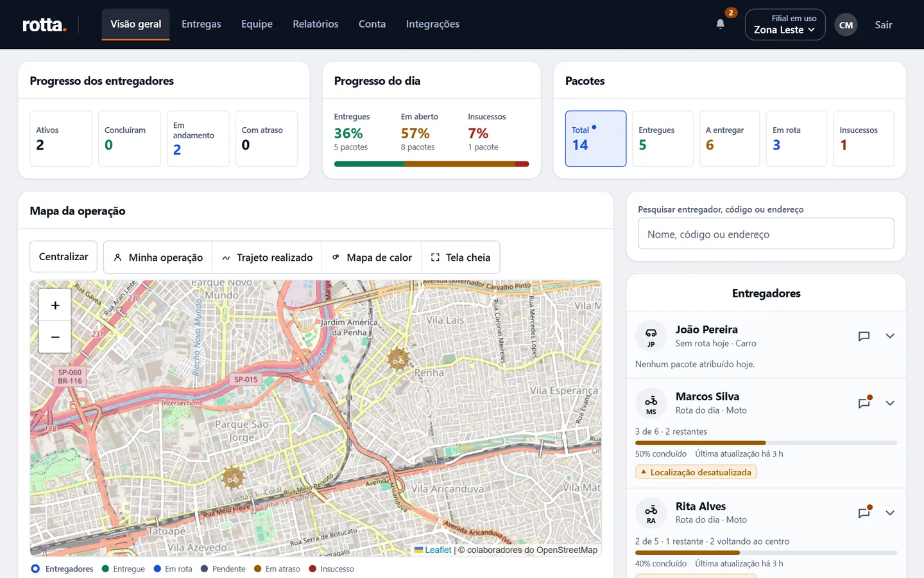The image size is (924, 578).
Task: Go to the Entregas tab
Action: 201,24
